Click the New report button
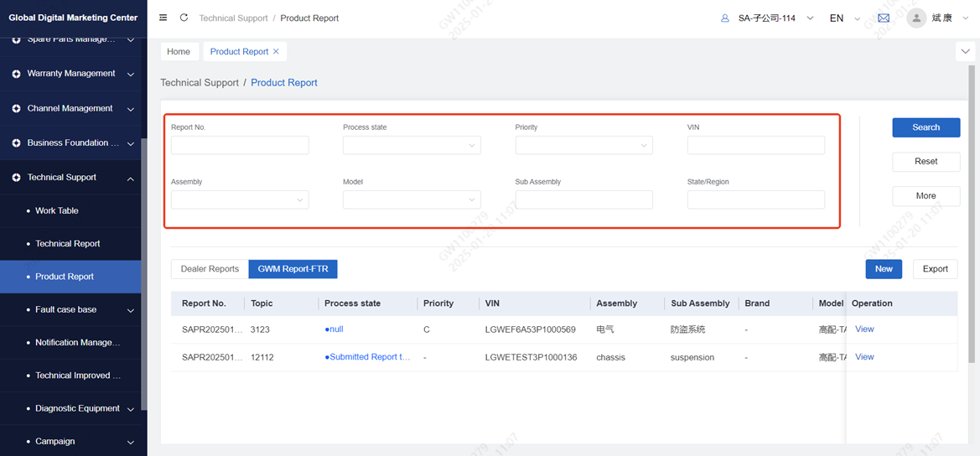 coord(884,269)
